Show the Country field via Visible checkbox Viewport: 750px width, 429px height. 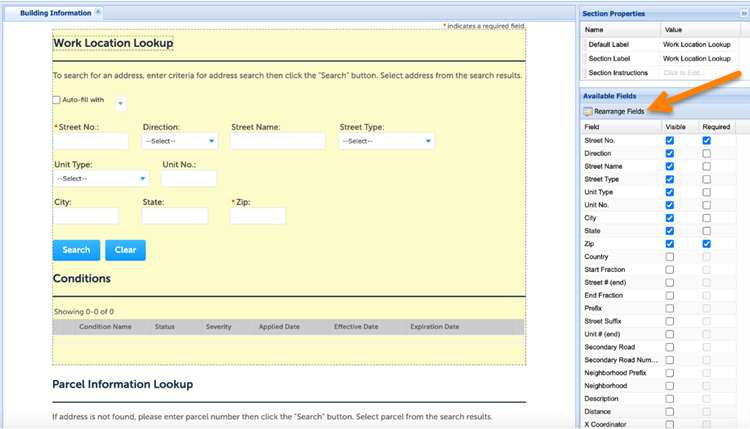[669, 257]
